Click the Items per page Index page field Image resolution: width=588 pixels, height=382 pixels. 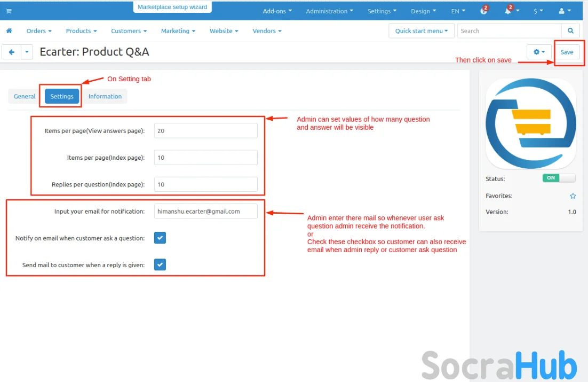click(x=205, y=158)
